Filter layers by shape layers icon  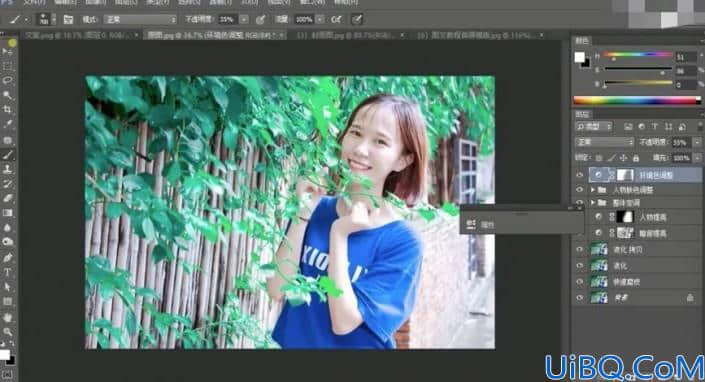click(668, 127)
